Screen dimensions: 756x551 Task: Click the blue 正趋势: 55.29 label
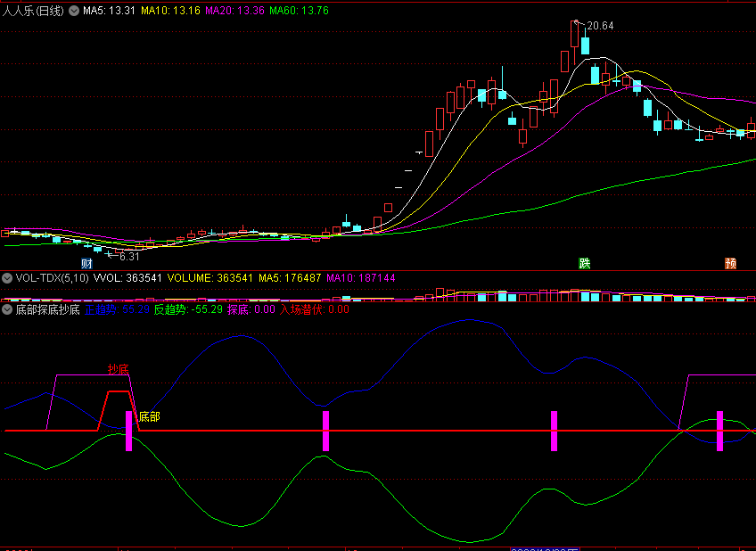pyautogui.click(x=117, y=309)
